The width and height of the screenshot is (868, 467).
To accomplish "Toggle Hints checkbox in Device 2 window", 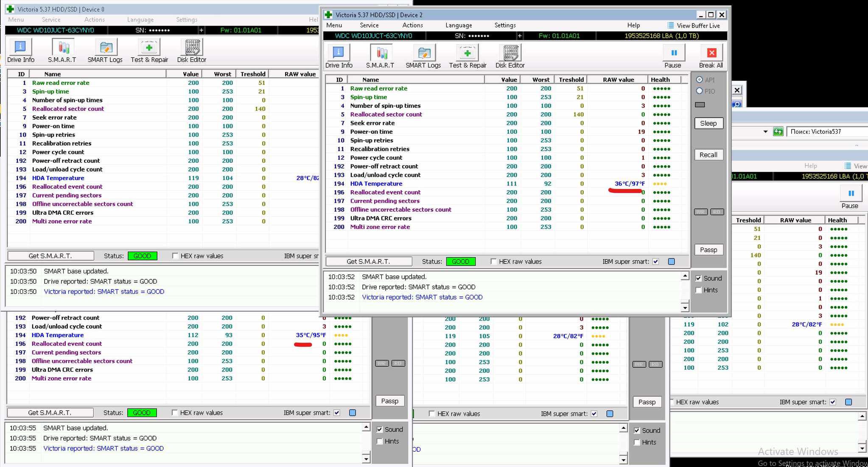I will click(x=699, y=290).
